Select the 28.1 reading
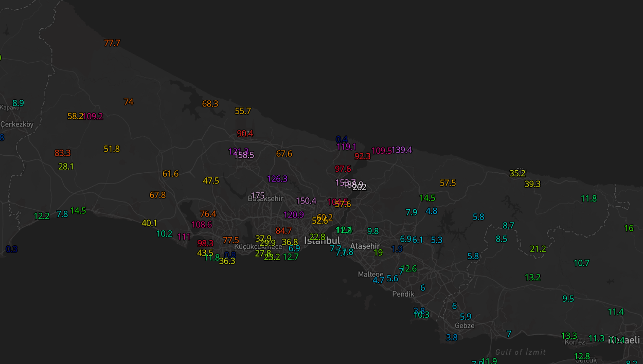 pyautogui.click(x=66, y=167)
